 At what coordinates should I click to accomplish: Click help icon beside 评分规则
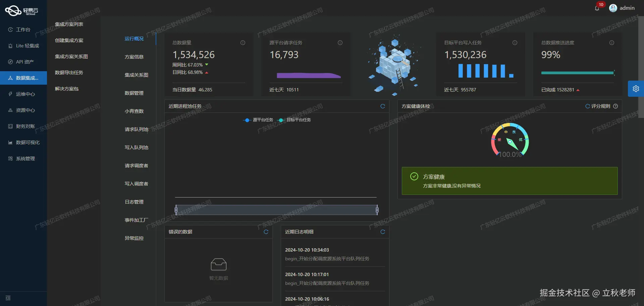point(615,106)
